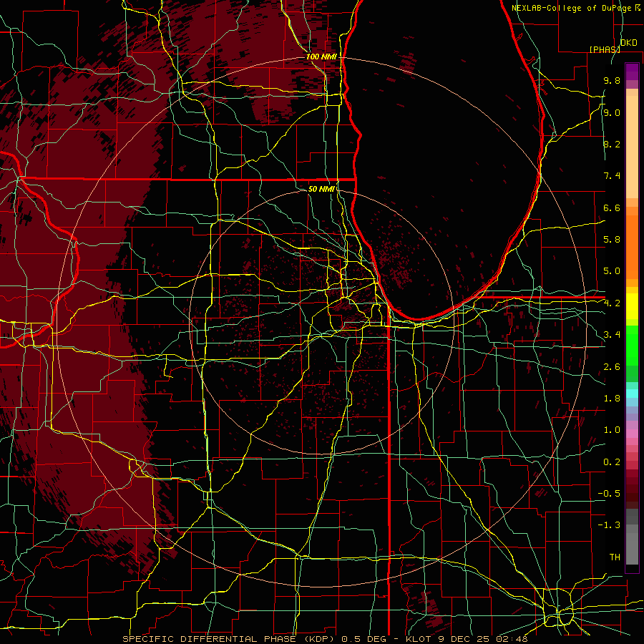Click the 9.8 value on the scale
This screenshot has width=644, height=644.
pos(612,80)
